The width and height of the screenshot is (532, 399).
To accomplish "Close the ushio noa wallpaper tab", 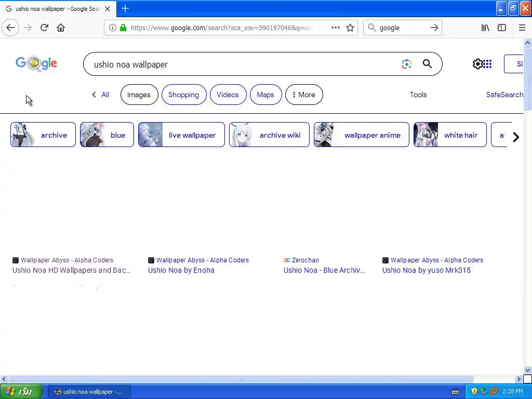I will click(108, 9).
